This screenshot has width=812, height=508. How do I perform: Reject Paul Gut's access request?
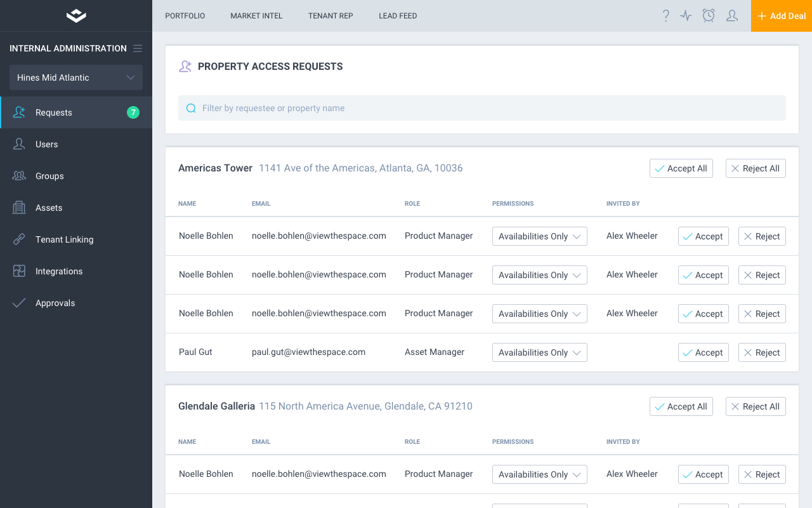coord(761,352)
